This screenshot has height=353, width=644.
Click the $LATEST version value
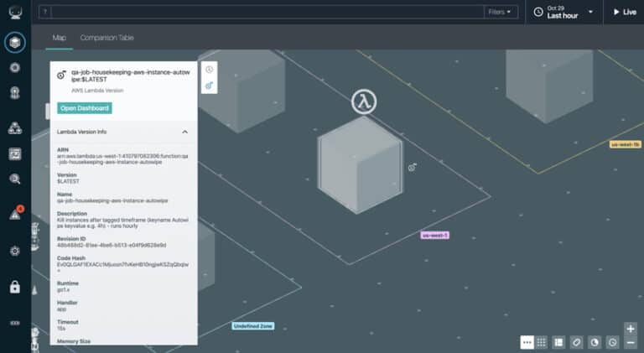coord(68,181)
